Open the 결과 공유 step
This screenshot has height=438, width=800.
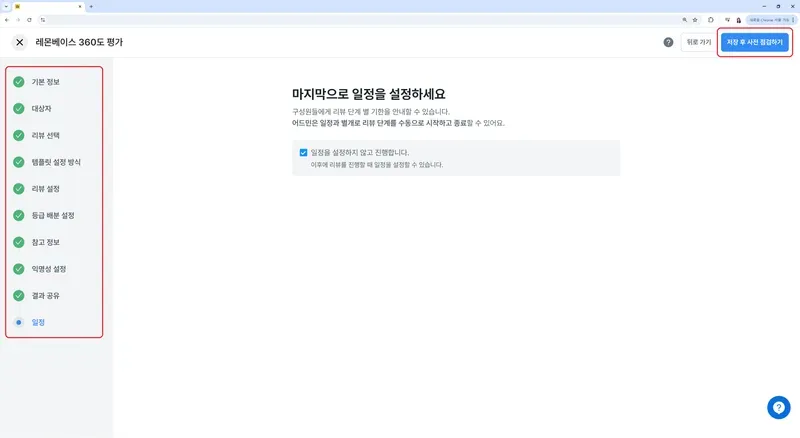pyautogui.click(x=45, y=296)
